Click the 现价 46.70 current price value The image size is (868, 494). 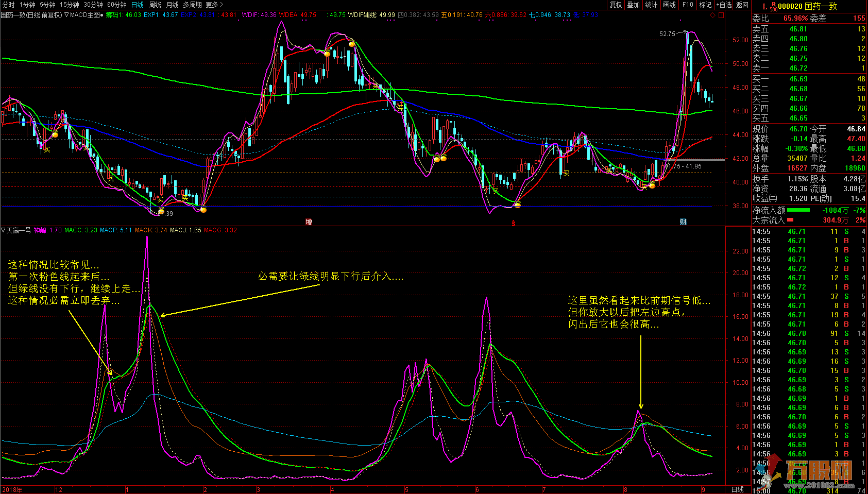tap(798, 129)
